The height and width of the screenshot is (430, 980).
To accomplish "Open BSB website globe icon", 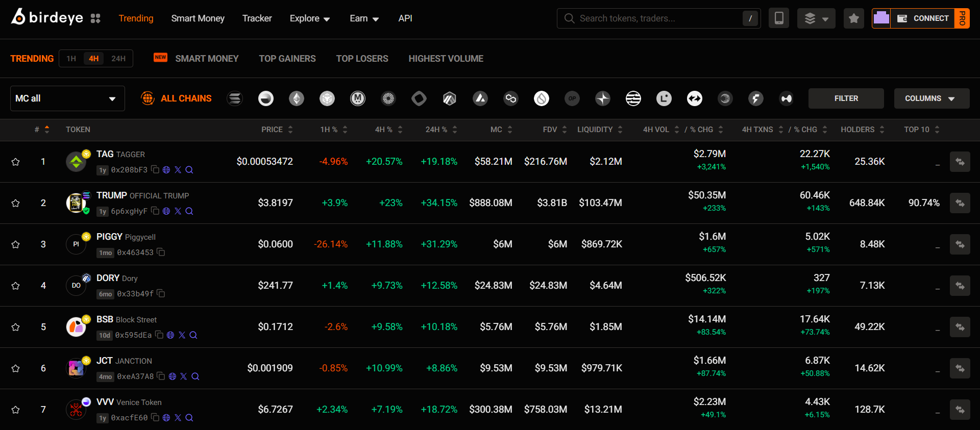I will click(170, 335).
